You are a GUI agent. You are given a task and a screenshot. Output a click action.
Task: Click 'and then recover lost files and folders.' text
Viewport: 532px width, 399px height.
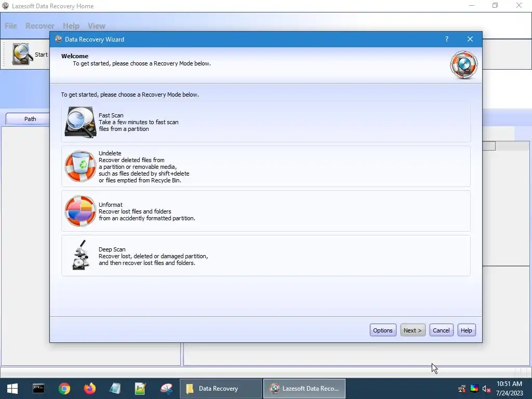147,263
